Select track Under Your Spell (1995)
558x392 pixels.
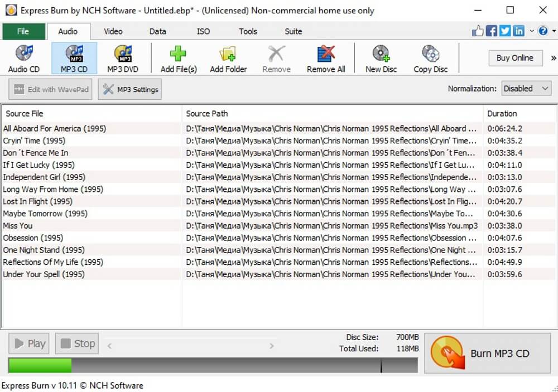tap(44, 274)
